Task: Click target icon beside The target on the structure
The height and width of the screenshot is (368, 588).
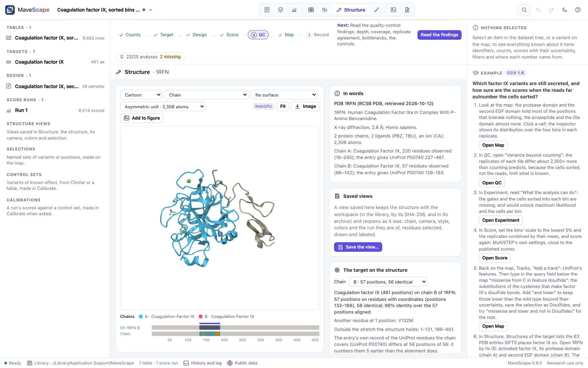Action: pos(337,270)
